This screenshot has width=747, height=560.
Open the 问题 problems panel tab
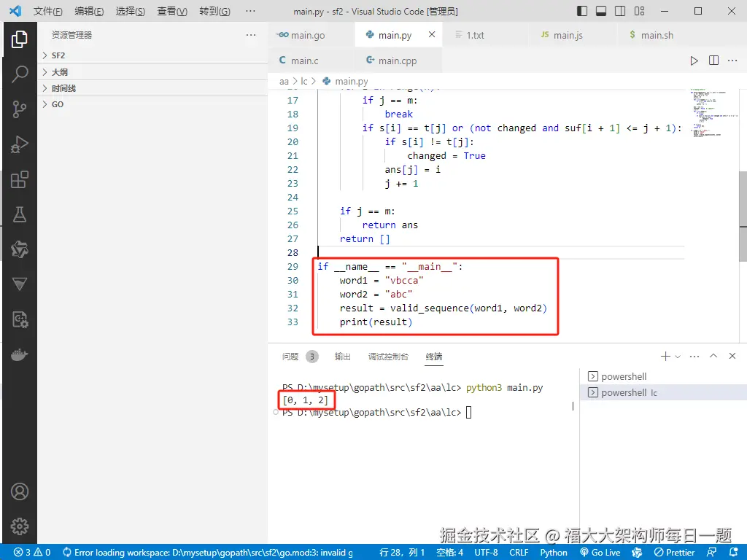click(299, 356)
